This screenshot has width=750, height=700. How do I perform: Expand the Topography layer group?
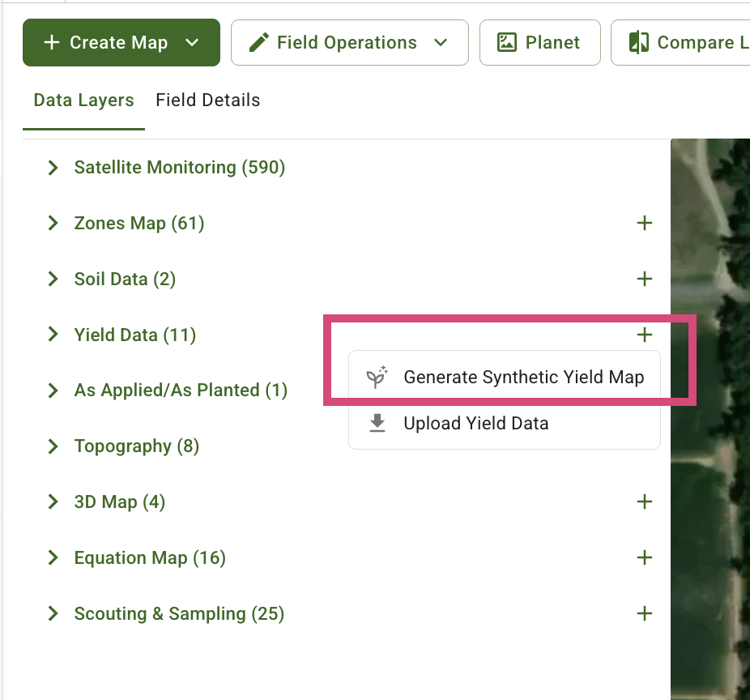click(x=53, y=446)
